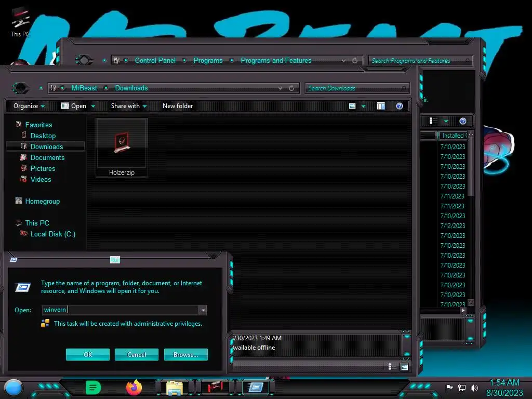Viewport: 532px width, 399px height.
Task: Open volume speaker icon in tray
Action: pyautogui.click(x=474, y=388)
